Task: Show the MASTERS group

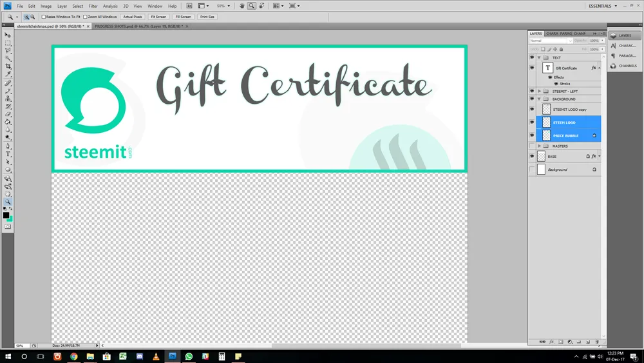Action: [532, 146]
